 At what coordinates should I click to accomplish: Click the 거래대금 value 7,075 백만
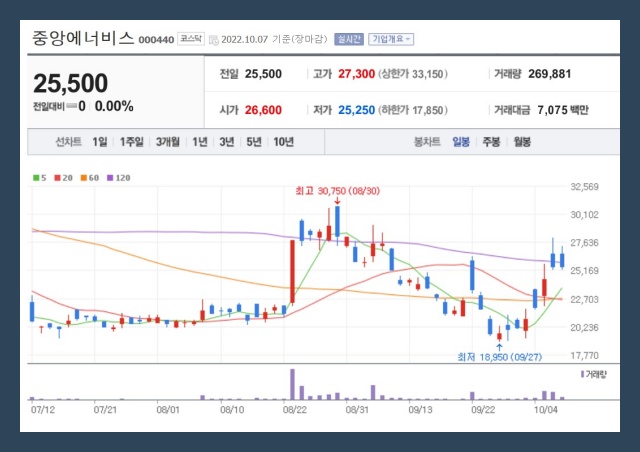(563, 110)
